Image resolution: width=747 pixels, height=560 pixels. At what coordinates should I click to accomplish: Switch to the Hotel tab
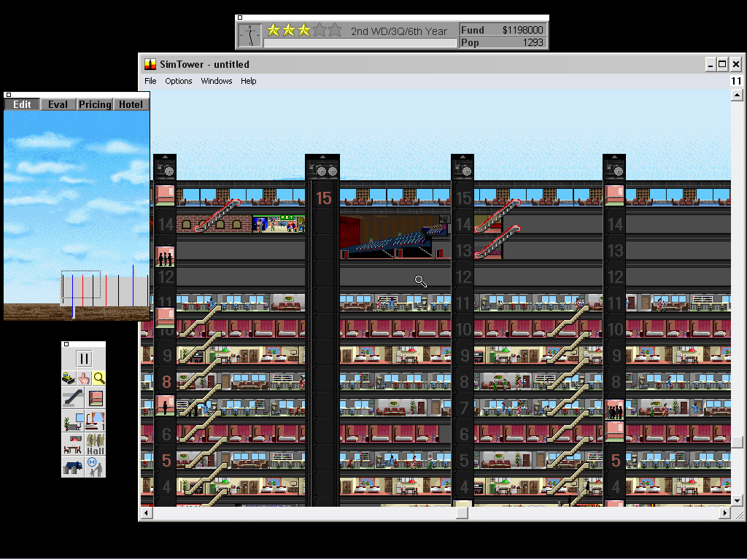tap(131, 104)
